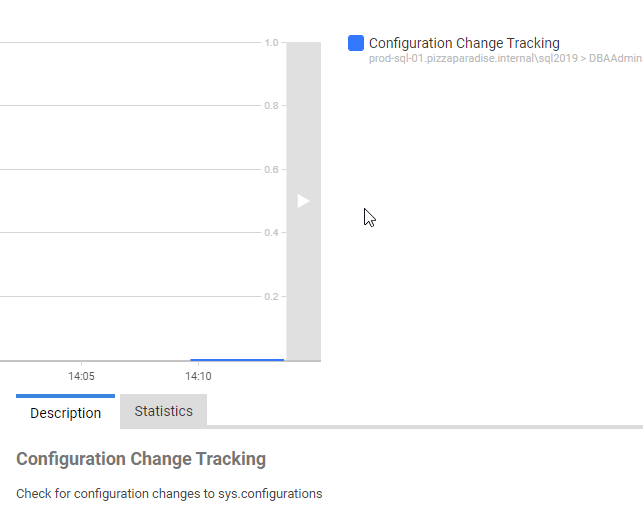The image size is (643, 522).
Task: Click the 0.4 y-axis value label
Action: 271,233
